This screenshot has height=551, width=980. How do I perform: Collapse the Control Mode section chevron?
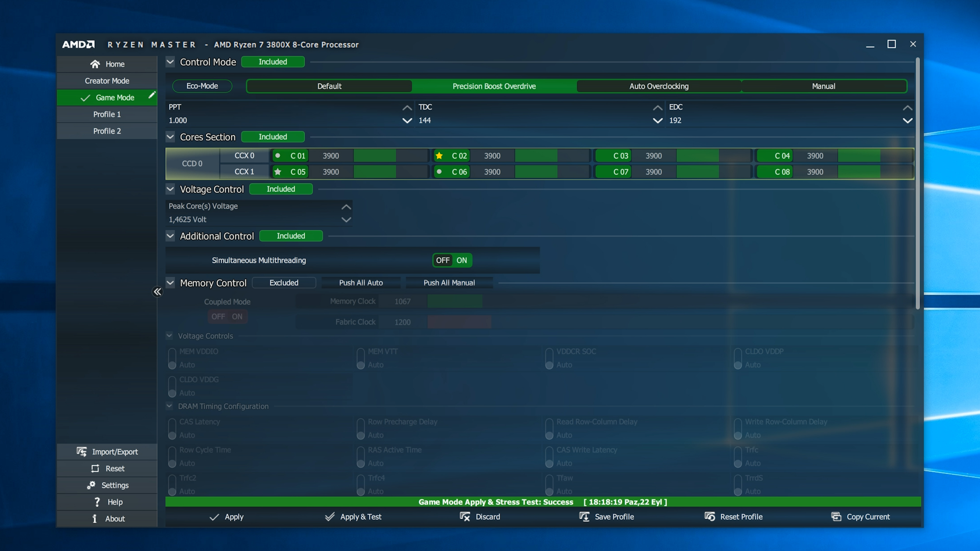point(170,61)
